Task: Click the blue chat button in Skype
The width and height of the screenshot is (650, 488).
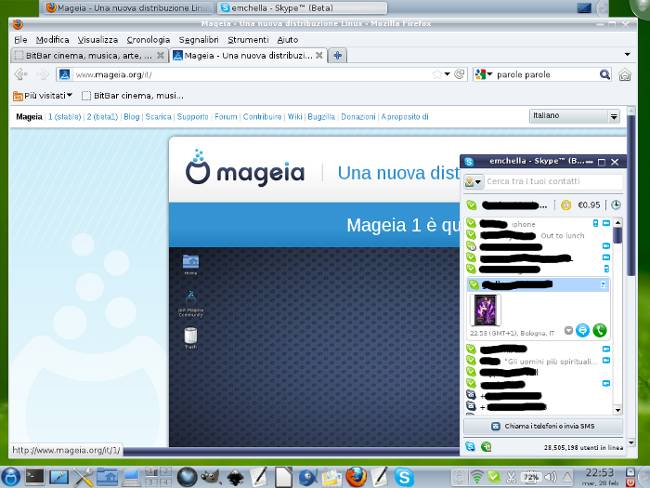Action: (x=582, y=330)
